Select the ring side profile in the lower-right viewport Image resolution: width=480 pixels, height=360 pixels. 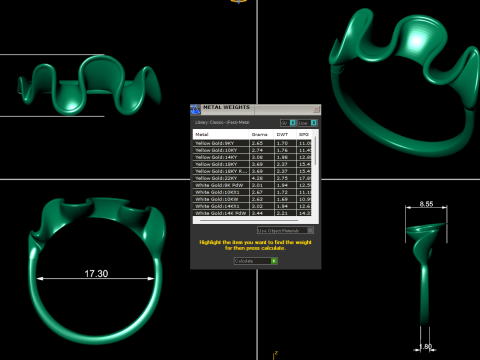(x=425, y=273)
